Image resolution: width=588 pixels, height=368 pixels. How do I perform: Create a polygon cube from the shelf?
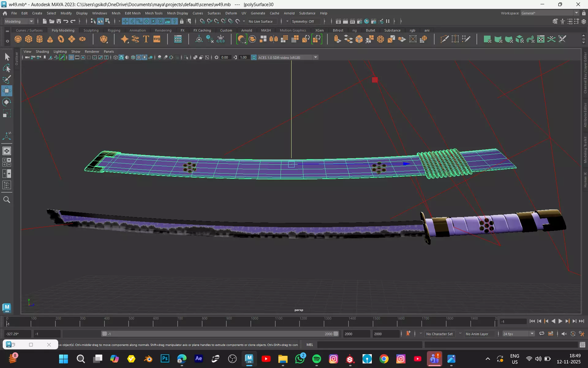[x=29, y=39]
